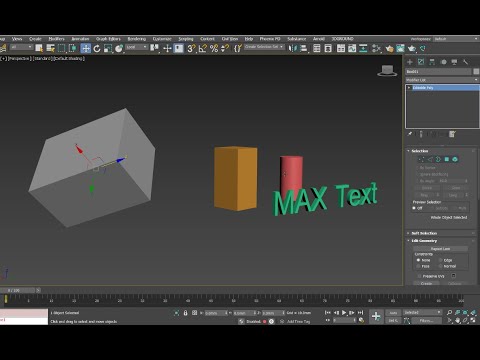Open the Utilities panel wrench tab
This screenshot has width=480, height=360.
coord(466,62)
